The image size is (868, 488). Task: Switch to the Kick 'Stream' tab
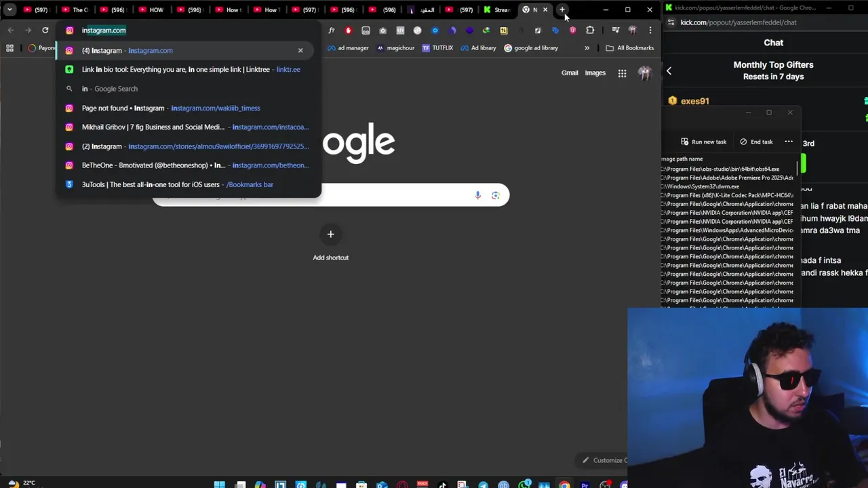tap(498, 9)
